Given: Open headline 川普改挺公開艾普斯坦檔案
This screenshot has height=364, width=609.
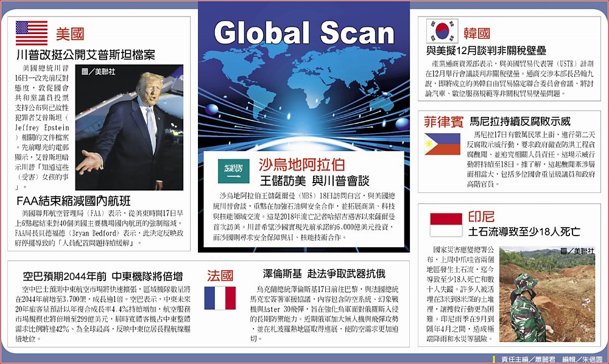Looking at the screenshot, I should (86, 55).
